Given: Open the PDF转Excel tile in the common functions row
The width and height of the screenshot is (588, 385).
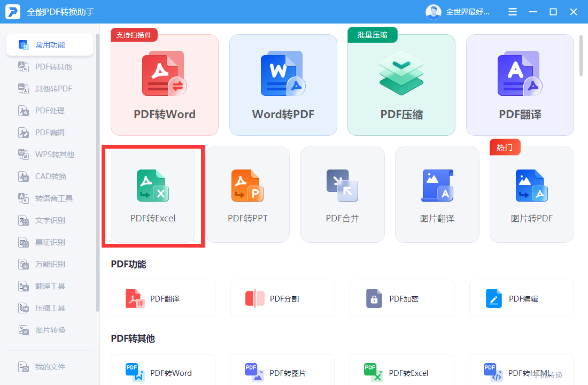Looking at the screenshot, I should tap(153, 195).
